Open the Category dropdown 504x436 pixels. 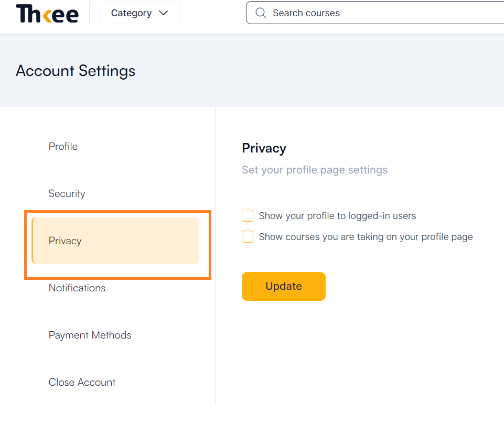pos(140,13)
